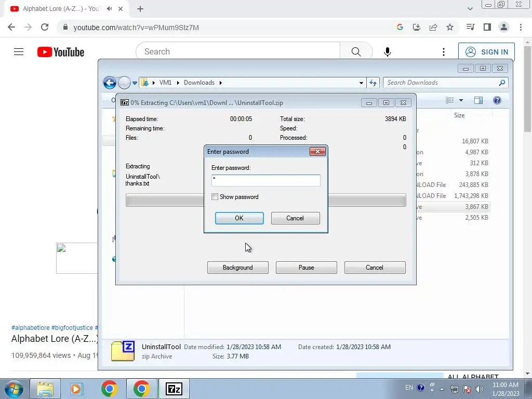
Task: Open the File Explorer taskbar icon
Action: pos(45,389)
